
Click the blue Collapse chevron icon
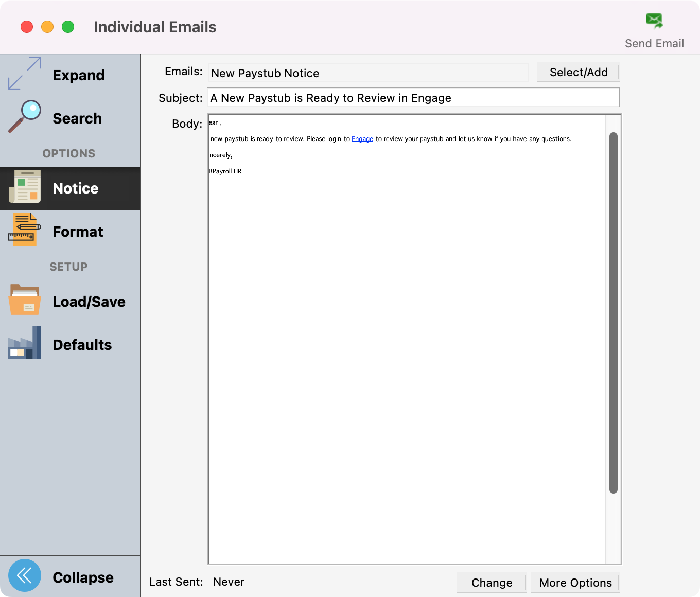click(25, 575)
